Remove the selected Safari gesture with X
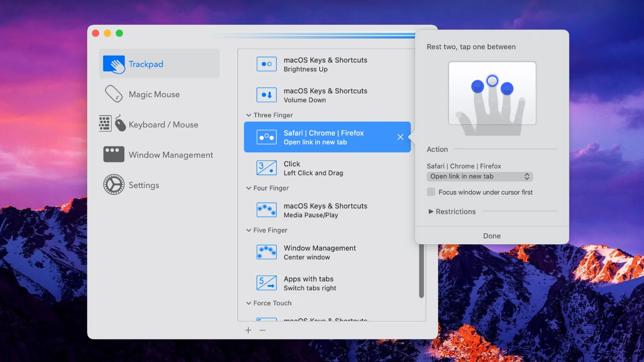 click(x=400, y=137)
